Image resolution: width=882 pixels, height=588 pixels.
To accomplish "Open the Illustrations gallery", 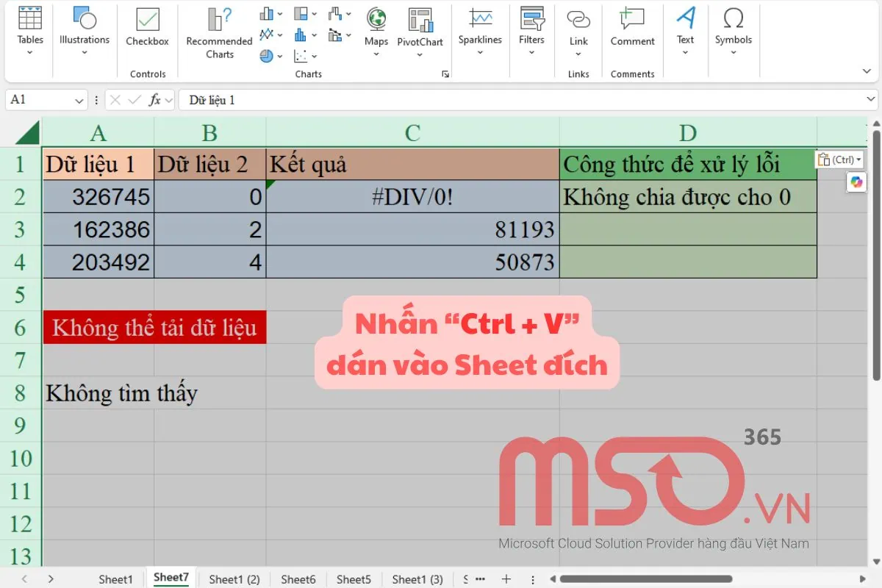I will point(84,29).
